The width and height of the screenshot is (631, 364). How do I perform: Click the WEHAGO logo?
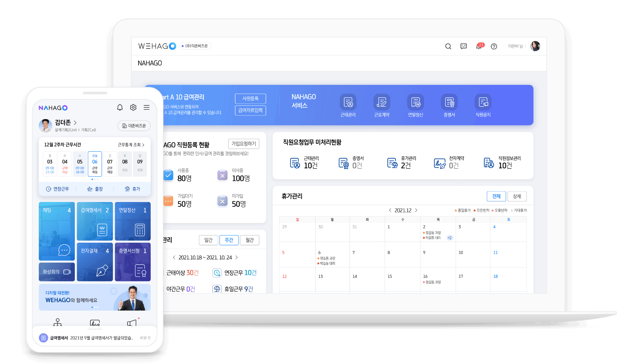tap(157, 46)
